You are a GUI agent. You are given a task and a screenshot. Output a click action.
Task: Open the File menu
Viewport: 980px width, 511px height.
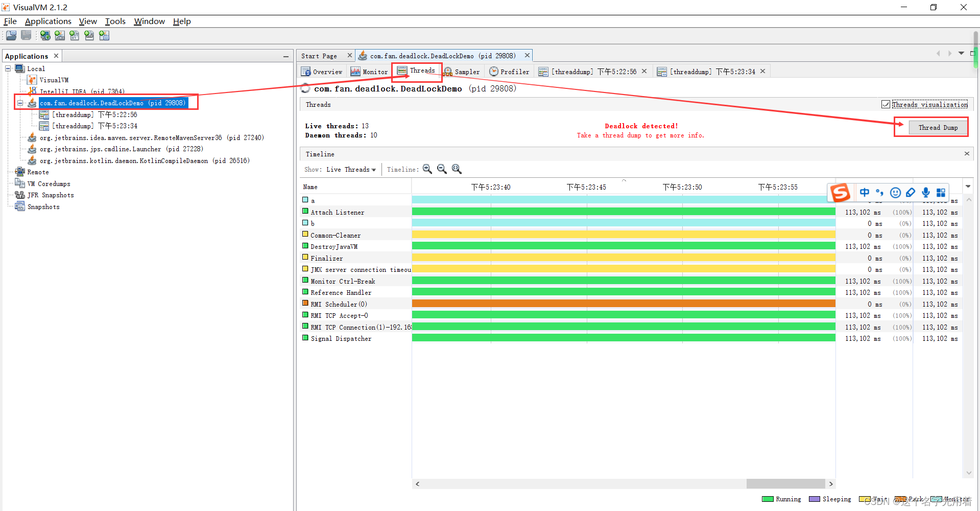pos(10,21)
